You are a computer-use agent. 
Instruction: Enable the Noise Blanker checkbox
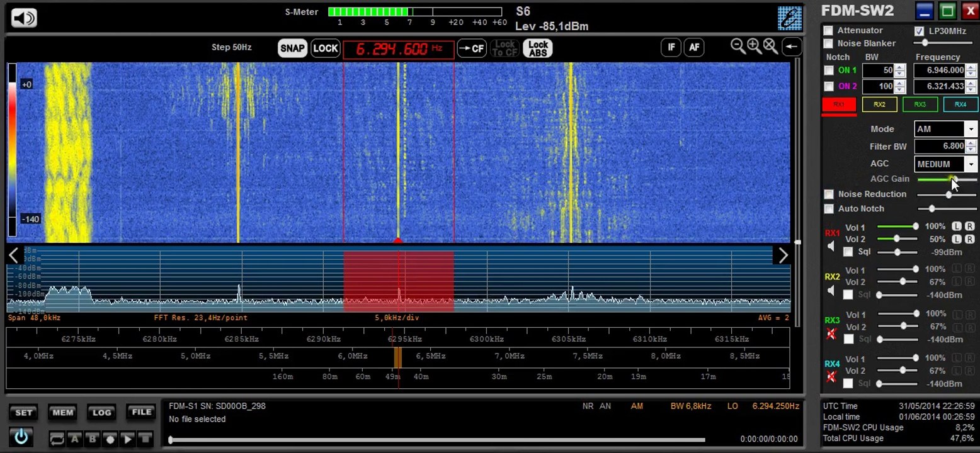(828, 43)
